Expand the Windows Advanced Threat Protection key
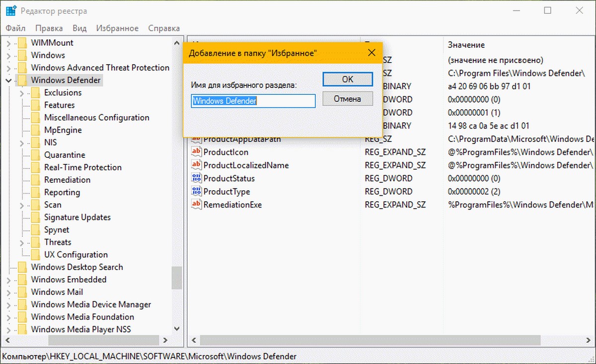596x364 pixels. coord(8,68)
